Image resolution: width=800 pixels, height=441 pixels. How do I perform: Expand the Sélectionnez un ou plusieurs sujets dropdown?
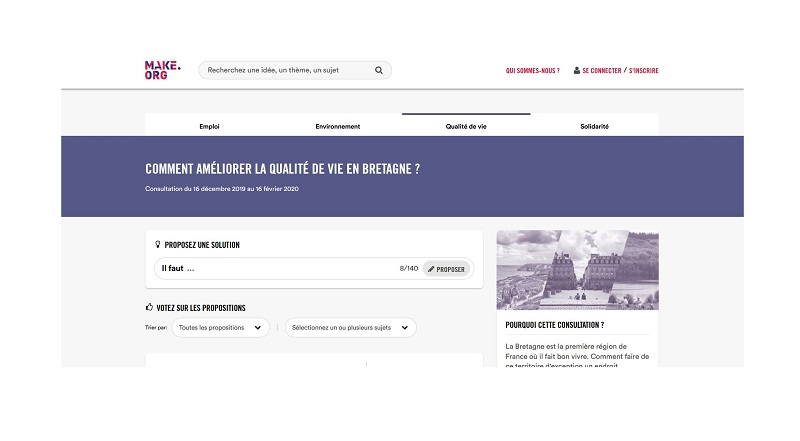pyautogui.click(x=351, y=328)
